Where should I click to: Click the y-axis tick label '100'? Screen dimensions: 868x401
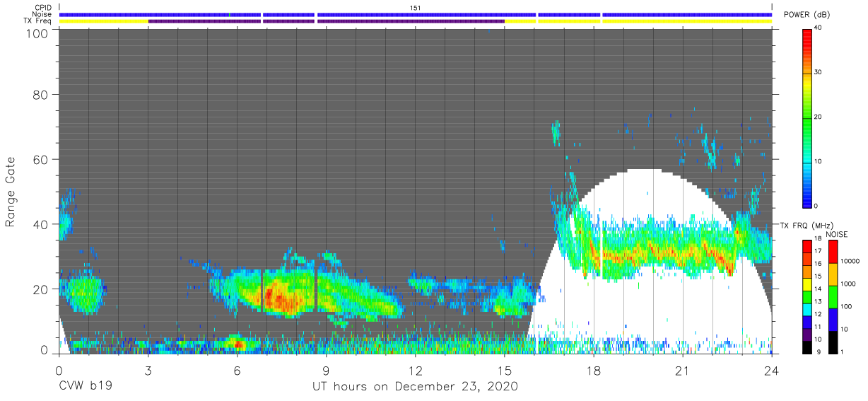pyautogui.click(x=36, y=33)
